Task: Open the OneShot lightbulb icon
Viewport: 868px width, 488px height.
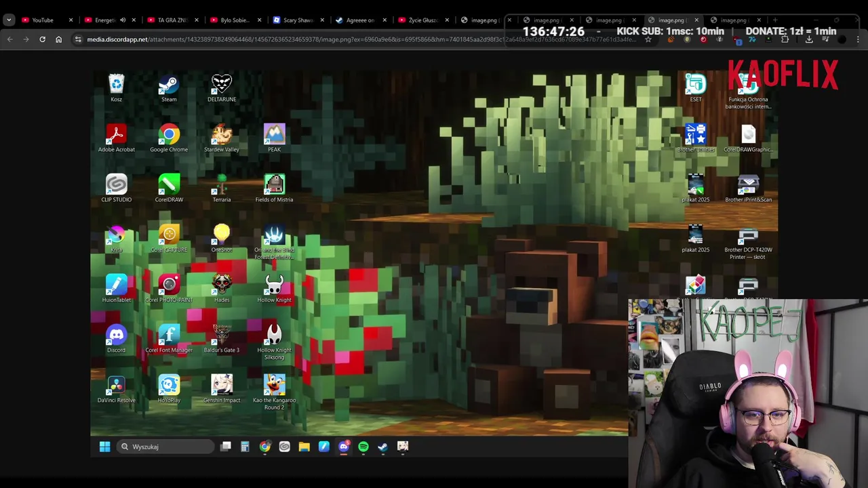Action: click(222, 239)
